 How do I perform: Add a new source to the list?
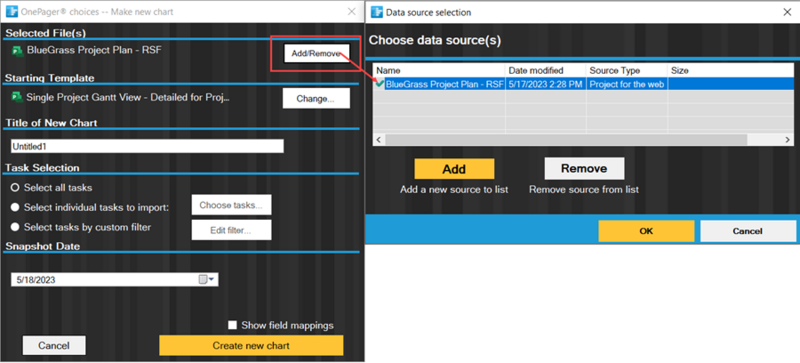point(454,169)
